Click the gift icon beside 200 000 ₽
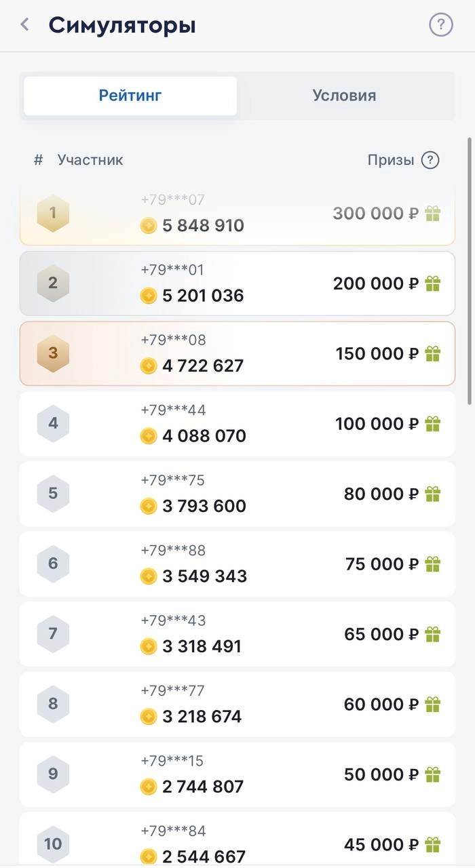This screenshot has width=475, height=868. pyautogui.click(x=433, y=283)
